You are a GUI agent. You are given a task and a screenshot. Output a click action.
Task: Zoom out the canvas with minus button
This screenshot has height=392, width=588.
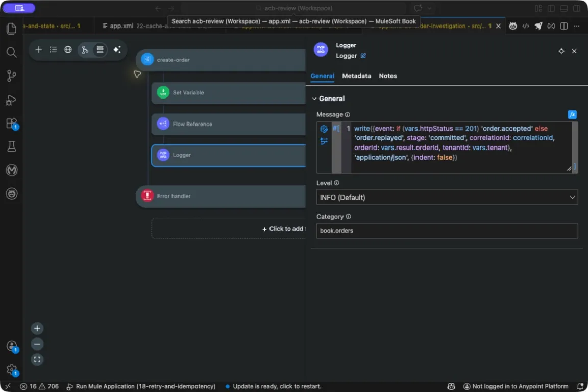coord(37,344)
